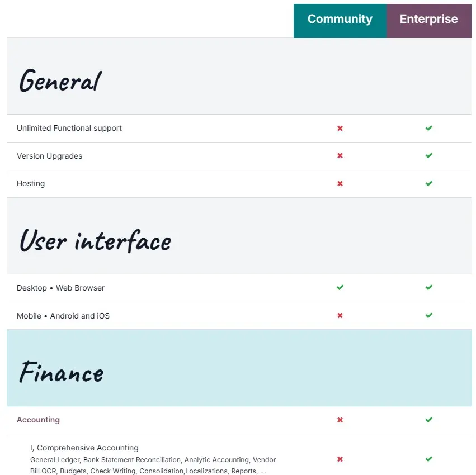Image resolution: width=476 pixels, height=475 pixels.
Task: Select the Community column header
Action: point(340,21)
